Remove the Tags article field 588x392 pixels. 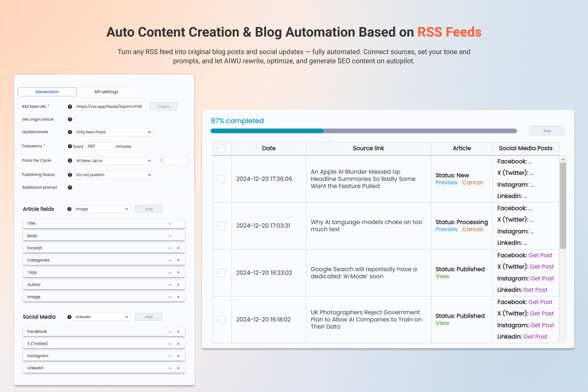(178, 272)
